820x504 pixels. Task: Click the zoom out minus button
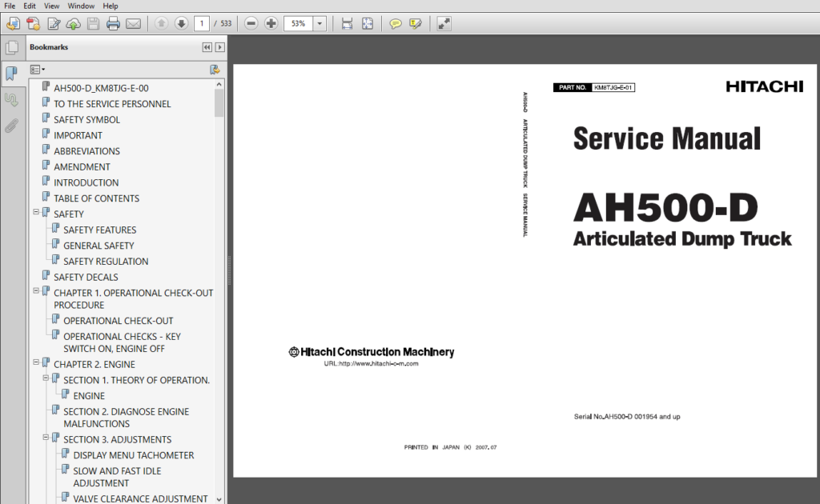tap(251, 23)
